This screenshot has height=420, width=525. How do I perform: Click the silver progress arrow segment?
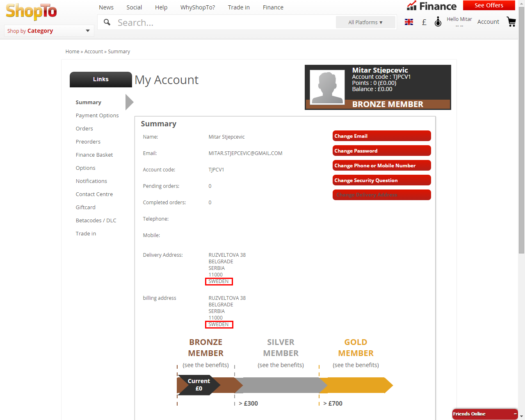281,385
